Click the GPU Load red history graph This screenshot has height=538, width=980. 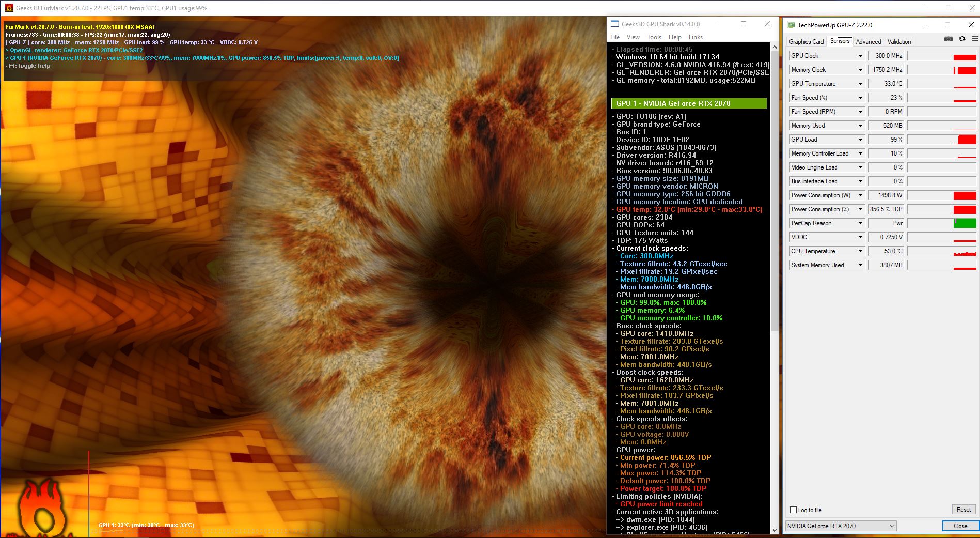[942, 140]
